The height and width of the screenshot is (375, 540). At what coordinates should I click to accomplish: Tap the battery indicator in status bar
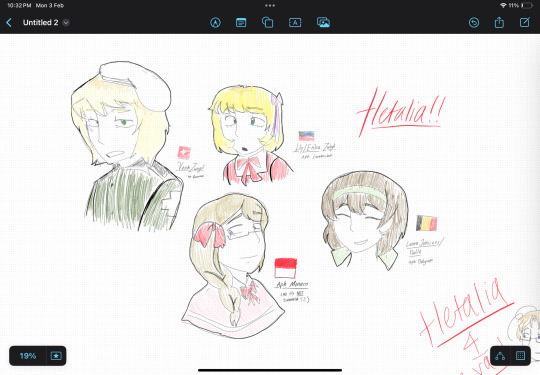[x=527, y=5]
